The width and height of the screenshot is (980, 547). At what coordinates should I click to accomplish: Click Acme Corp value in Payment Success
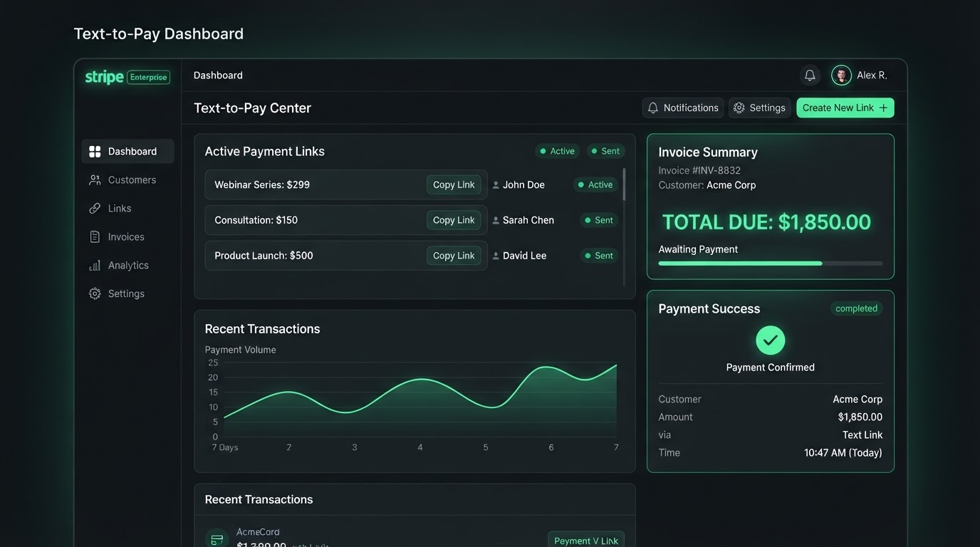point(857,400)
